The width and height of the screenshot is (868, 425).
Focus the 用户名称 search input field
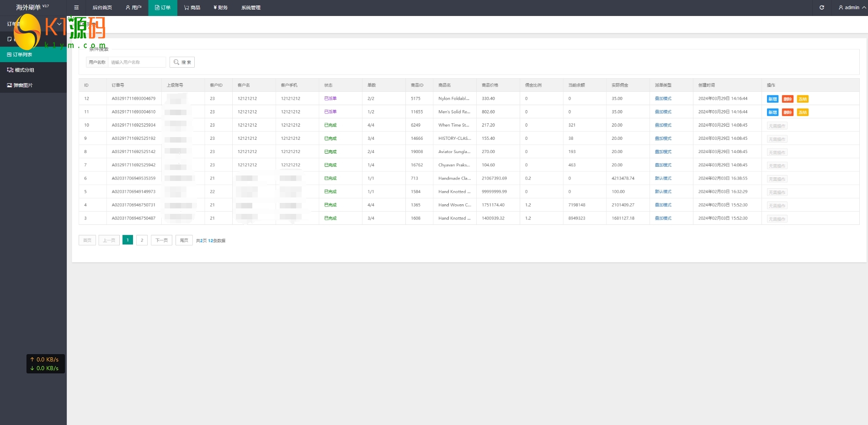click(137, 62)
